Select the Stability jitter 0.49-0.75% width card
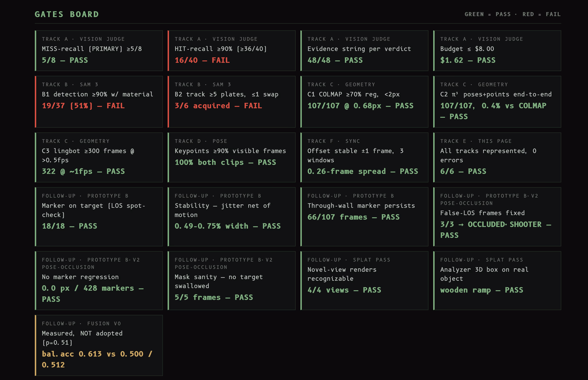The height and width of the screenshot is (380, 588). click(x=232, y=217)
